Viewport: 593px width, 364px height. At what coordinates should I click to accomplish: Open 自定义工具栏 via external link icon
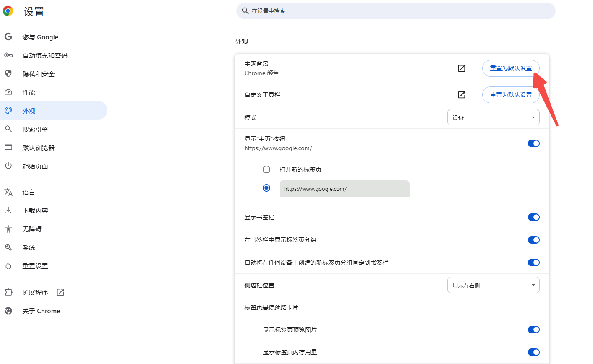[462, 95]
